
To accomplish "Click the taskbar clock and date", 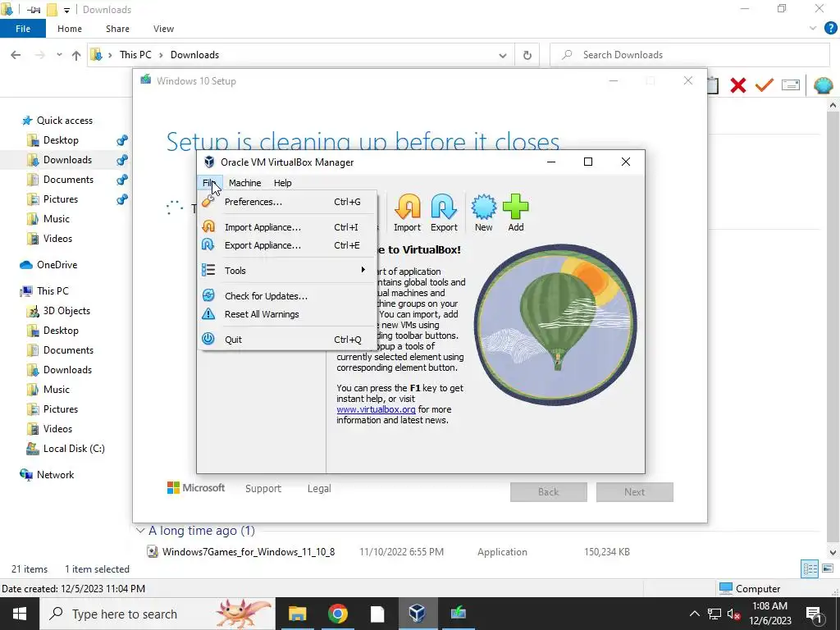I will click(x=769, y=614).
